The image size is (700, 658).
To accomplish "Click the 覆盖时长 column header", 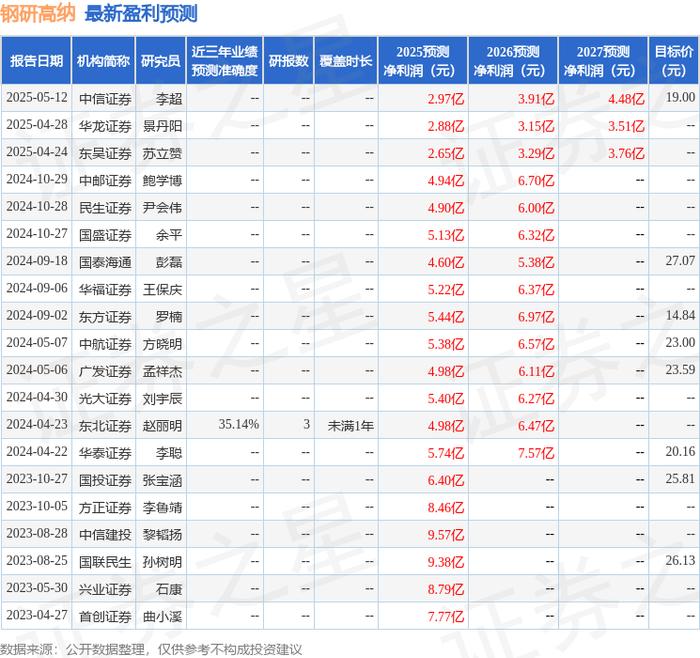I will [346, 61].
